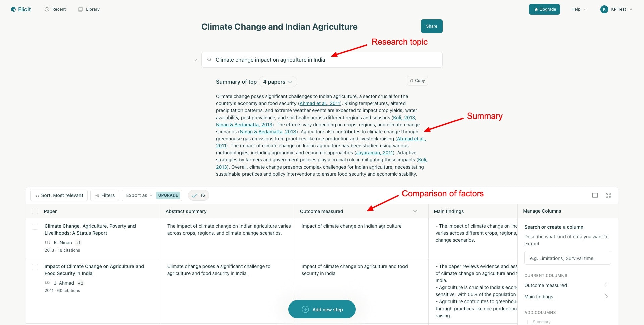Click the KP Test avatar icon
The height and width of the screenshot is (325, 644).
click(604, 9)
